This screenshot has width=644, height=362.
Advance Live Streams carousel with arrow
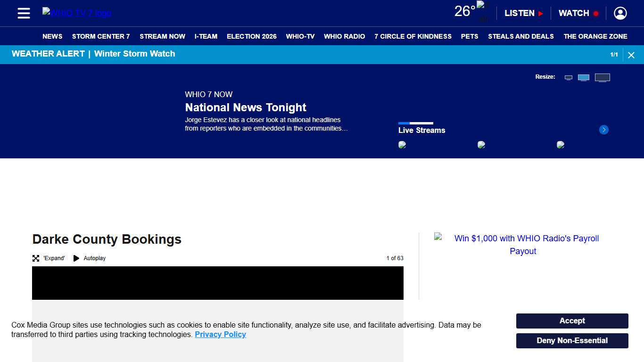click(x=603, y=130)
